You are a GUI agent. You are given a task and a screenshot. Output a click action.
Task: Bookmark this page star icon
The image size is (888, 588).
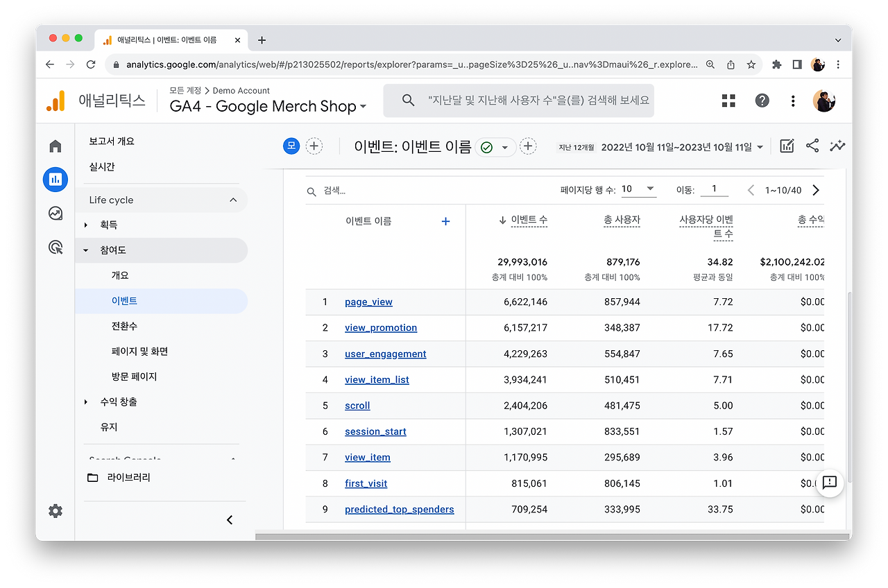pos(751,64)
